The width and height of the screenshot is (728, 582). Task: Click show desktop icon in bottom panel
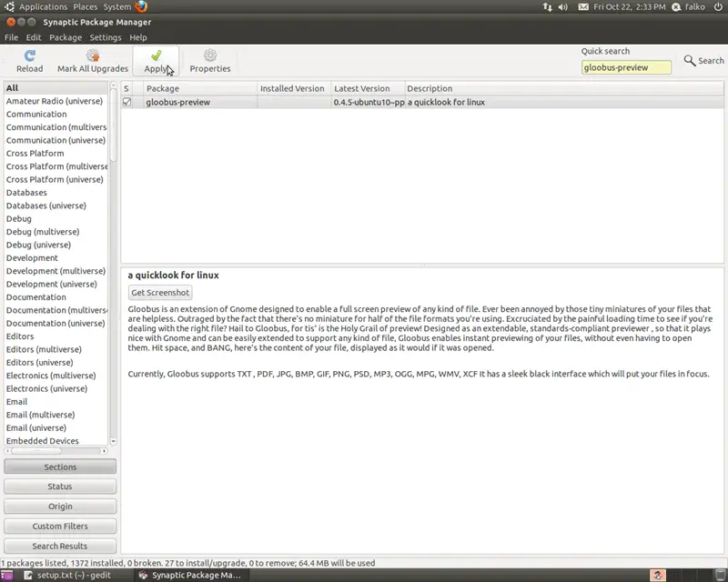[6, 576]
